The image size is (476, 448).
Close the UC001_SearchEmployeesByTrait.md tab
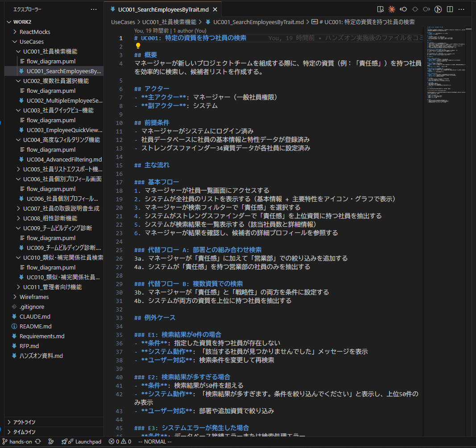(x=215, y=10)
